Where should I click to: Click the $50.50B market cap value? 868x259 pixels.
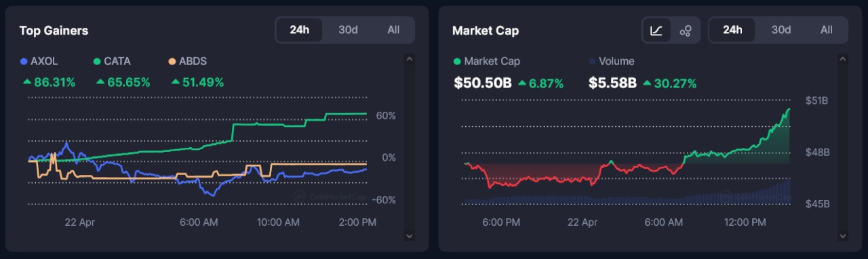click(483, 83)
